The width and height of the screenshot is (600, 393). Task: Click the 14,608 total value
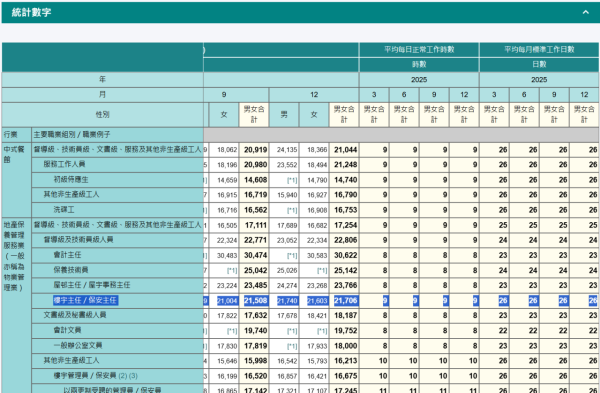(x=256, y=180)
